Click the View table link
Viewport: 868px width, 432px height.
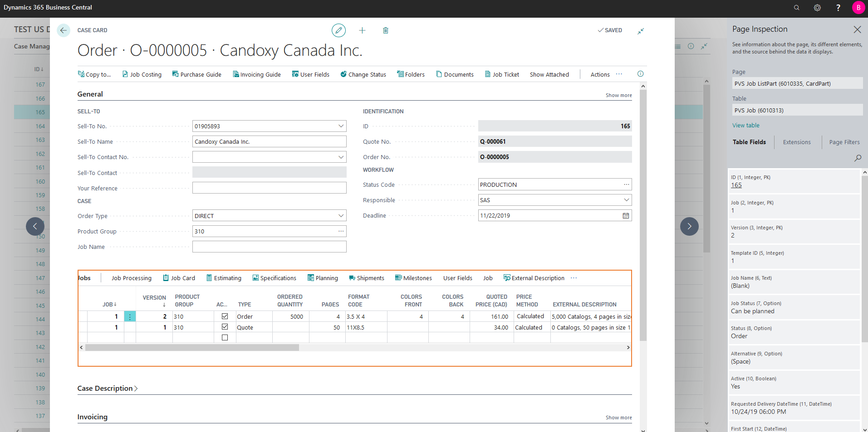[745, 126]
